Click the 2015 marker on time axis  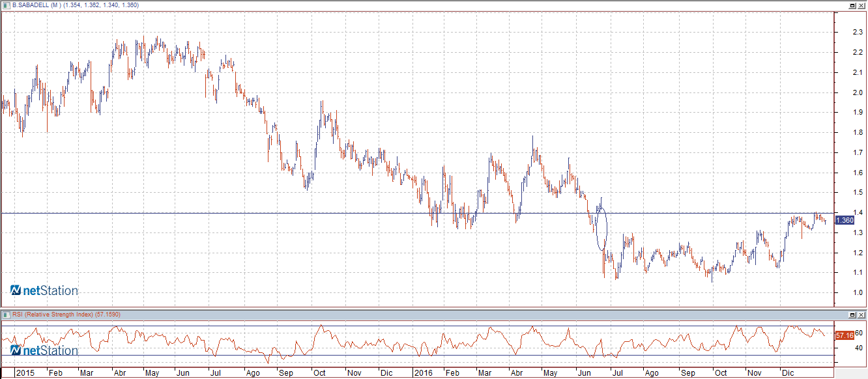coord(25,374)
